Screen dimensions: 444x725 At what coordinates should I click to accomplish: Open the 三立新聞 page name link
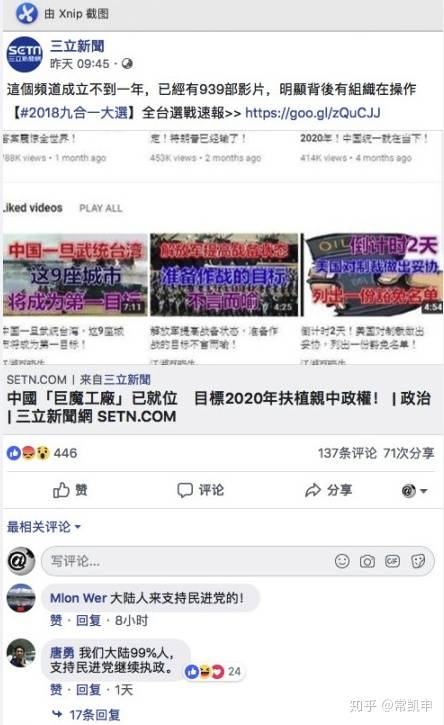click(x=77, y=46)
